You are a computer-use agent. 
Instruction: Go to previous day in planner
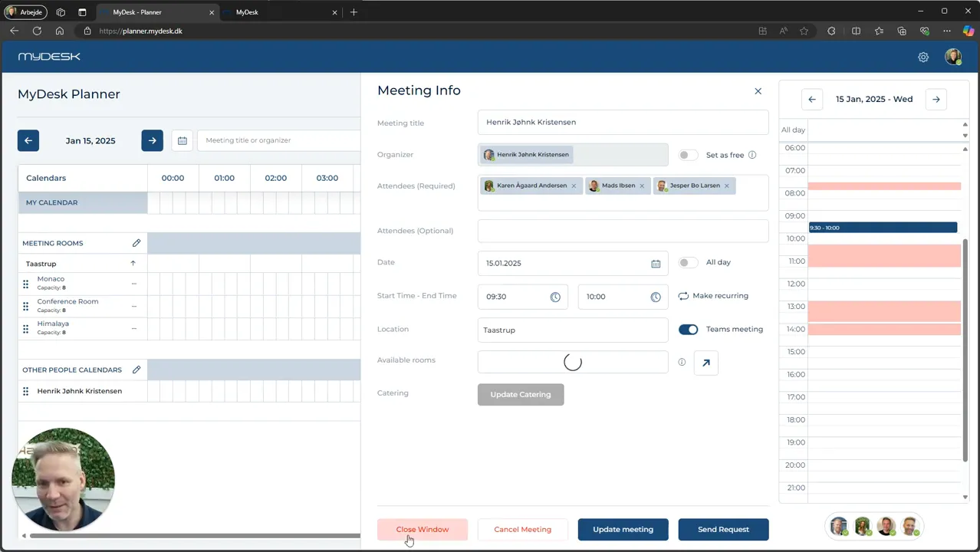point(28,140)
